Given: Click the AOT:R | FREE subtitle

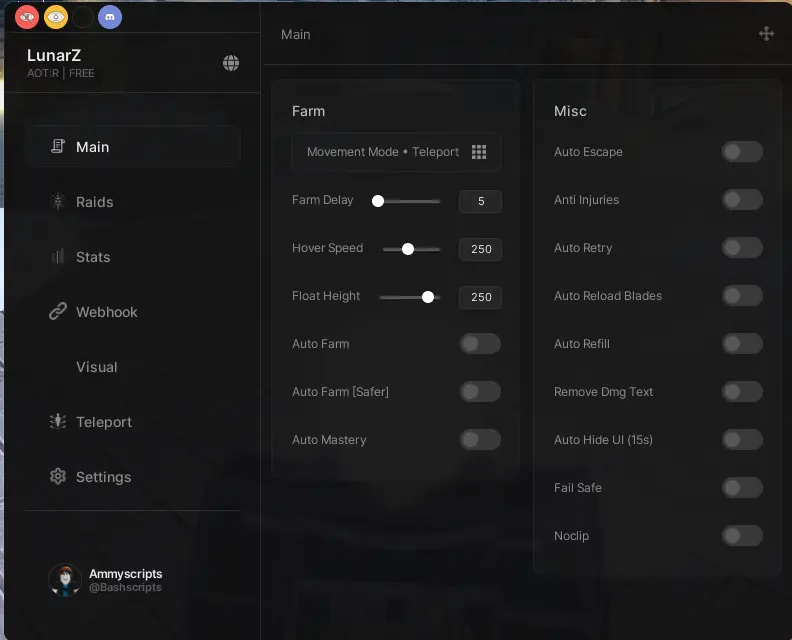Looking at the screenshot, I should (61, 73).
